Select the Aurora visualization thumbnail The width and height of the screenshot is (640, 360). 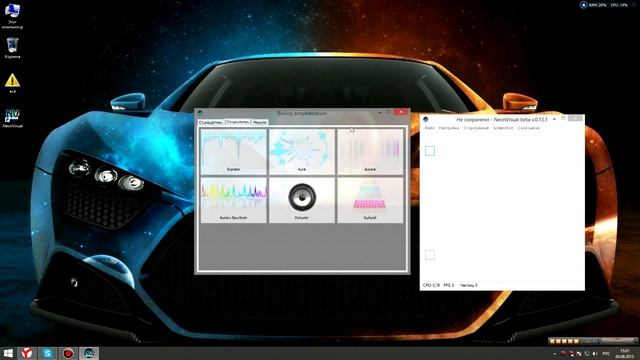point(370,152)
